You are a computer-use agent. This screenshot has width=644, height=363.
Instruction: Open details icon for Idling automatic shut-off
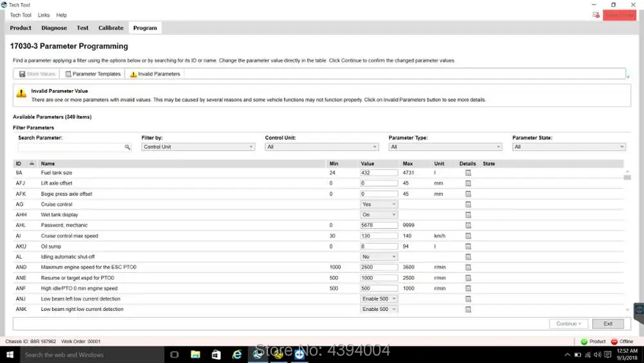click(x=468, y=257)
